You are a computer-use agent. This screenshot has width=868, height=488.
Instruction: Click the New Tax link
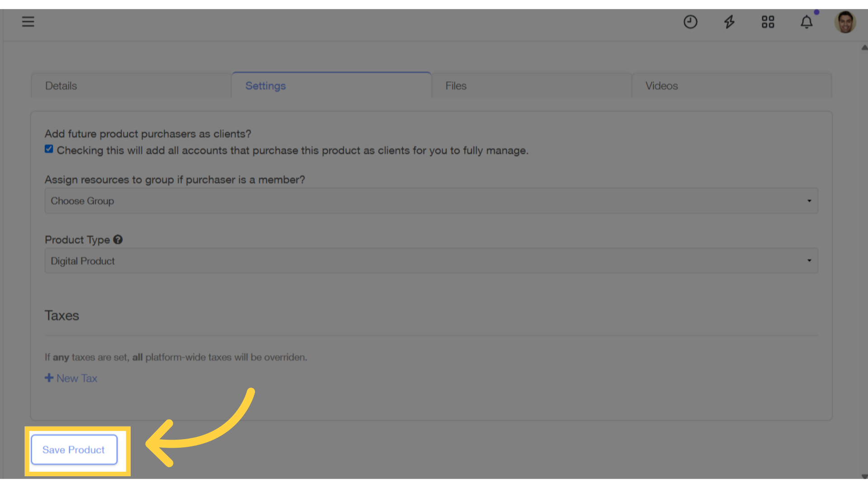coord(77,378)
